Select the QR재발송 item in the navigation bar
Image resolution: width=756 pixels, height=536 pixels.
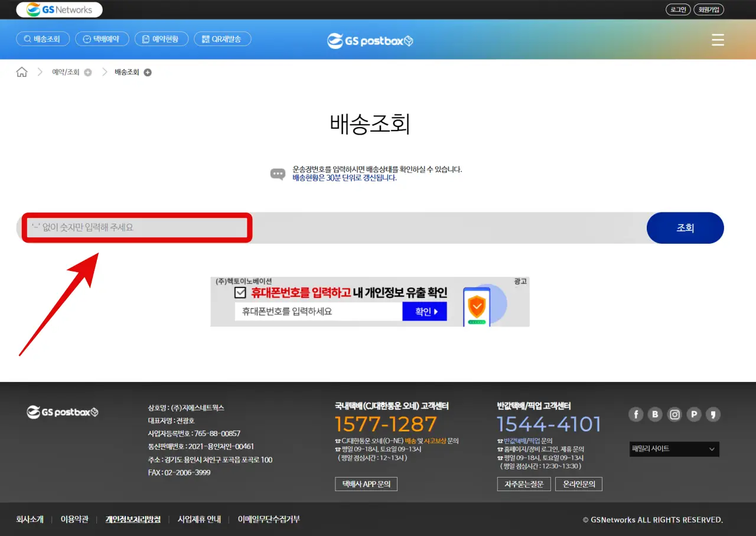(x=223, y=38)
